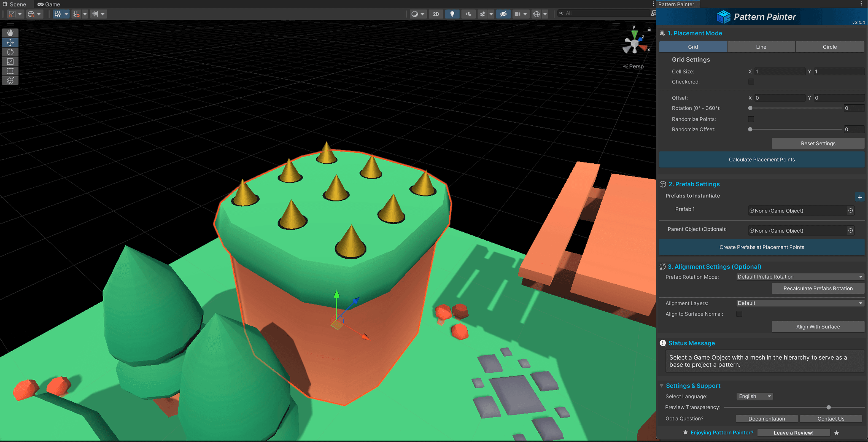Click the global/local handle rotation icon
Screen dimensions: 868x442
click(x=31, y=14)
